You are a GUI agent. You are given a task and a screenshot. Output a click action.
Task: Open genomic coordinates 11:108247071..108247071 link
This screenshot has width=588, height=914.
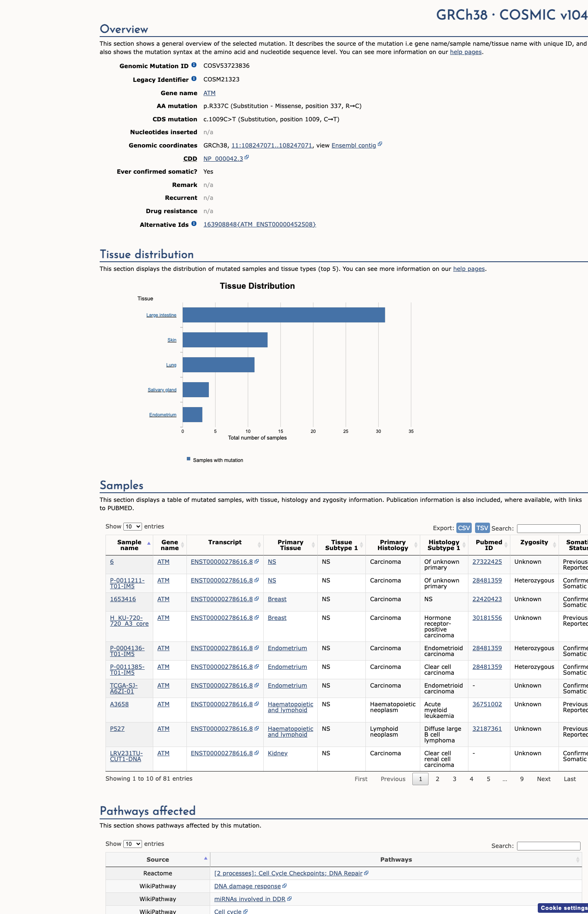pos(272,145)
